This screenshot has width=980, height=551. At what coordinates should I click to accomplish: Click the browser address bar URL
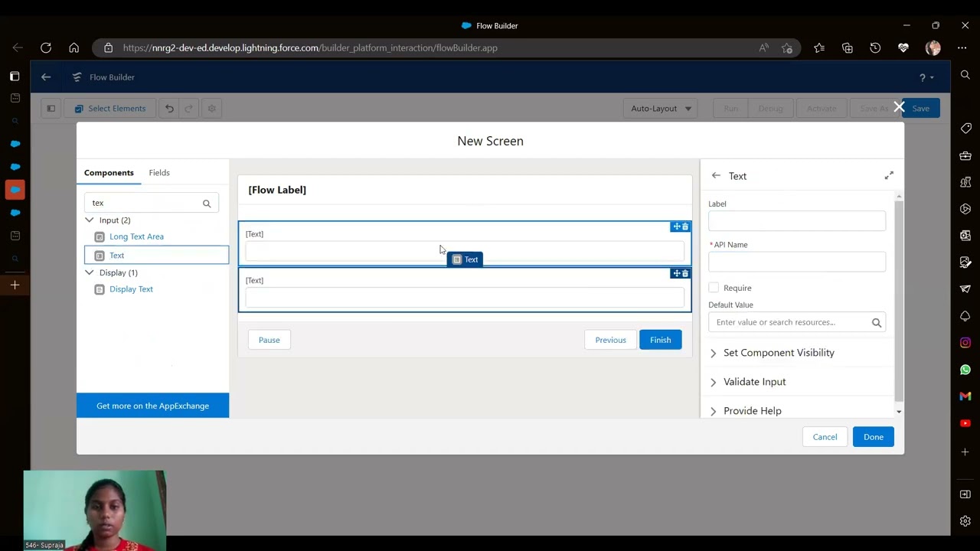click(x=310, y=48)
